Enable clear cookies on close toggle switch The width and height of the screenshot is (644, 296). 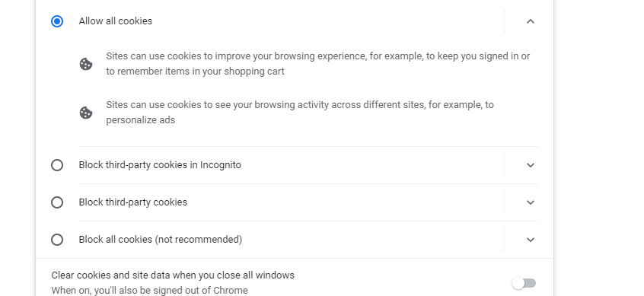tap(524, 283)
